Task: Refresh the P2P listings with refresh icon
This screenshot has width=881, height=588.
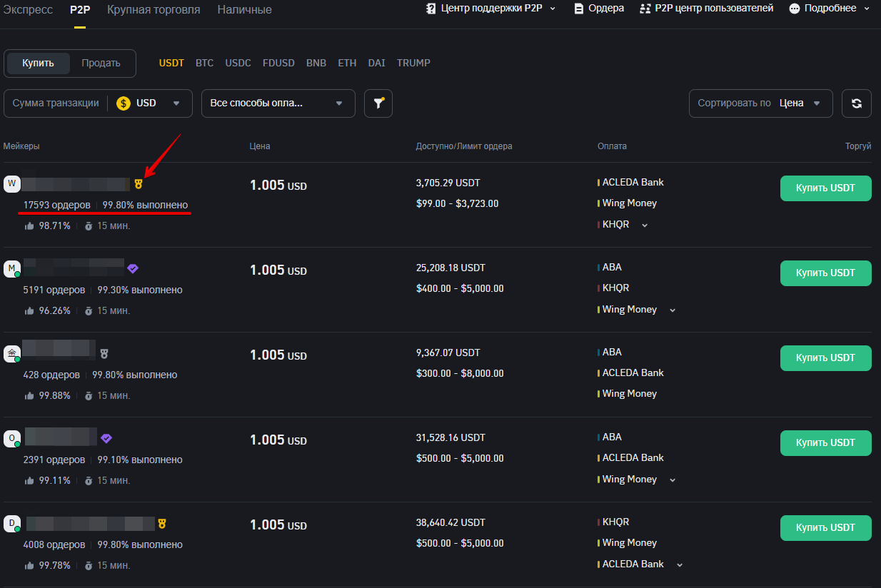Action: 857,103
